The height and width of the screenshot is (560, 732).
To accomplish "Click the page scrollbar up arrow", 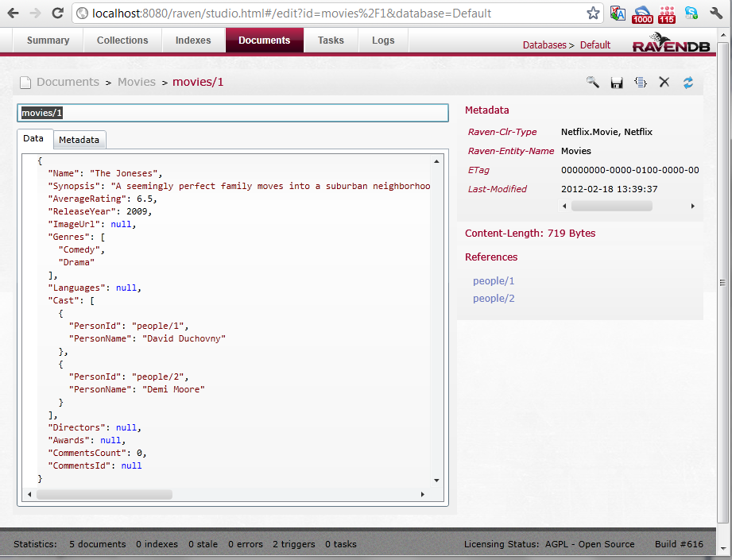I will click(x=722, y=35).
